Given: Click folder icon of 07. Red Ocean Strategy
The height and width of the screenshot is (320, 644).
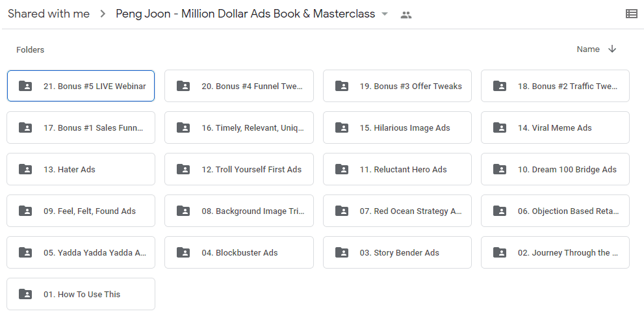Looking at the screenshot, I should pos(342,211).
